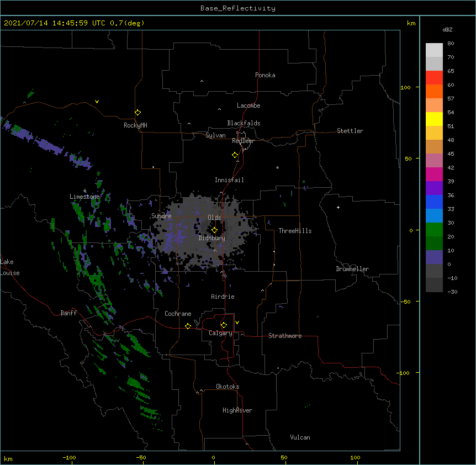The width and height of the screenshot is (476, 465).
Task: Click the RockyMH label
Action: pos(135,125)
